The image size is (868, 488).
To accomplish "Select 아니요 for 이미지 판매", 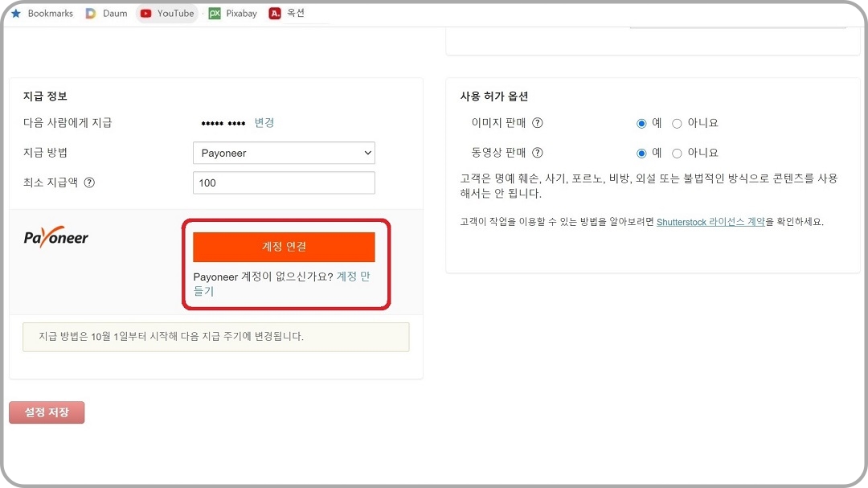I will pos(677,124).
